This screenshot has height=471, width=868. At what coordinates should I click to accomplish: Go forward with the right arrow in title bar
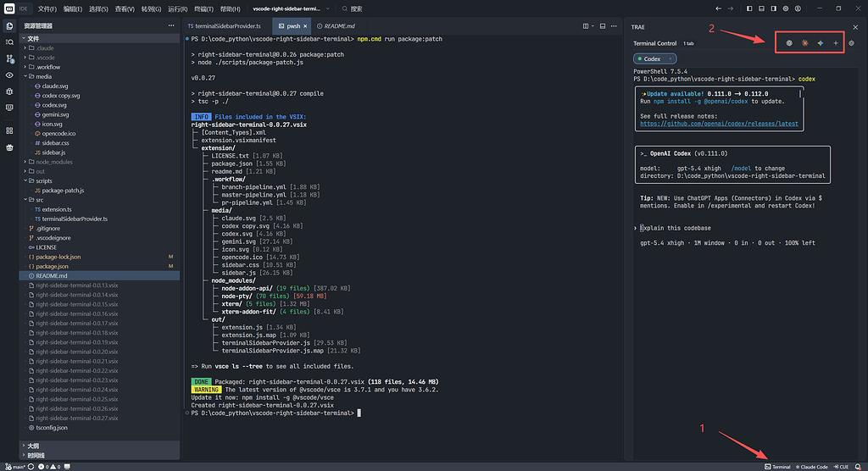click(x=730, y=8)
